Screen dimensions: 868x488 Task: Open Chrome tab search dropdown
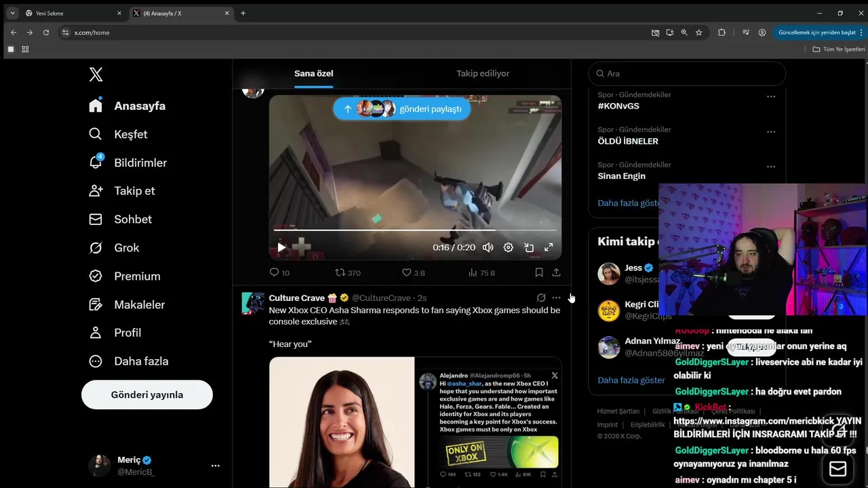click(x=12, y=13)
